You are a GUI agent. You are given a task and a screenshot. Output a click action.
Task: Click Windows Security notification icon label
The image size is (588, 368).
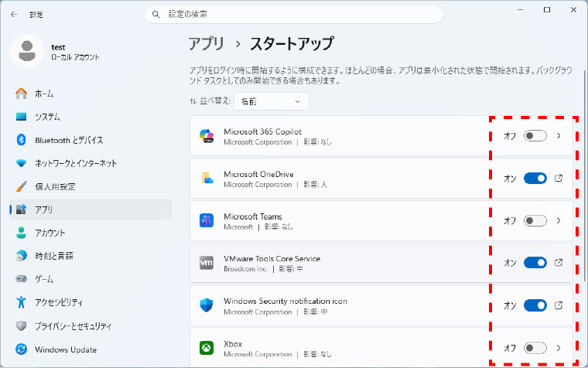tap(285, 301)
